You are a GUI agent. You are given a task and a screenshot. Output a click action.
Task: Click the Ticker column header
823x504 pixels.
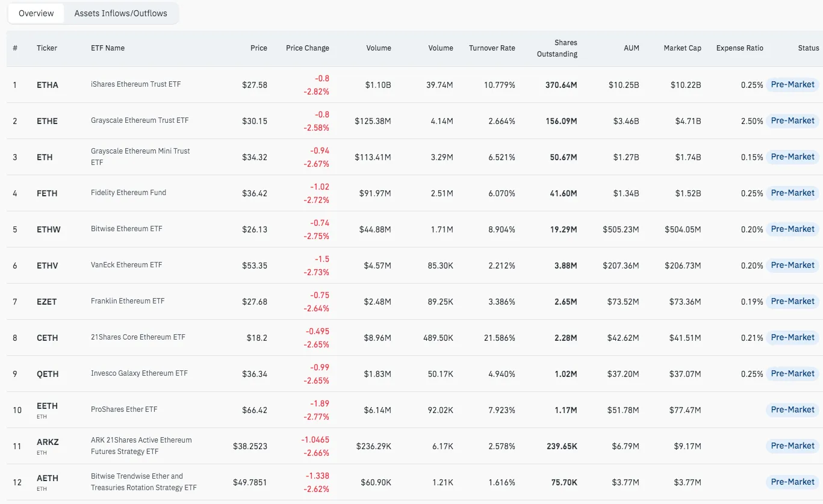tap(47, 48)
